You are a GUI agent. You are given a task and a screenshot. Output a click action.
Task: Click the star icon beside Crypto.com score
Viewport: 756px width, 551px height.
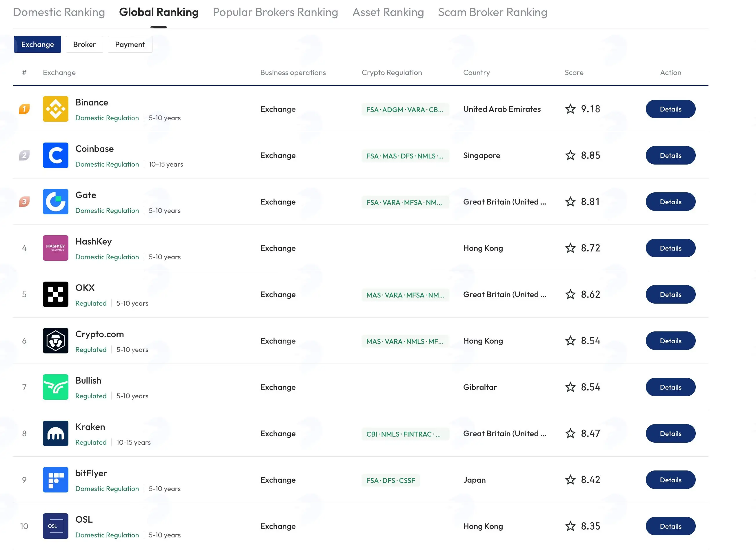pyautogui.click(x=570, y=341)
